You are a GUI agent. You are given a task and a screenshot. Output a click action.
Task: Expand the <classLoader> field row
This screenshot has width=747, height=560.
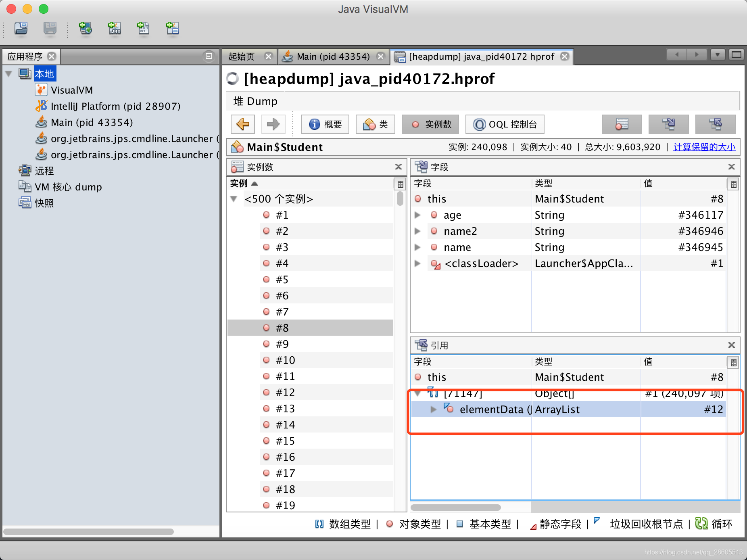pyautogui.click(x=418, y=263)
